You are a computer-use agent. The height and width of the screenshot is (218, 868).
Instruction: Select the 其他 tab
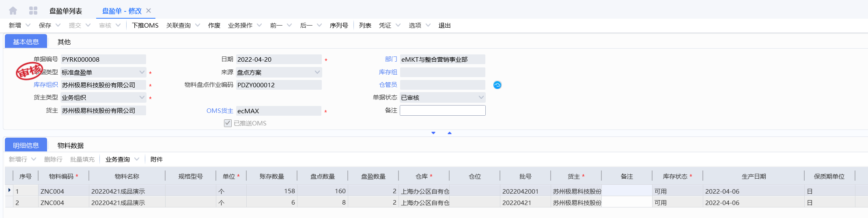tap(64, 42)
